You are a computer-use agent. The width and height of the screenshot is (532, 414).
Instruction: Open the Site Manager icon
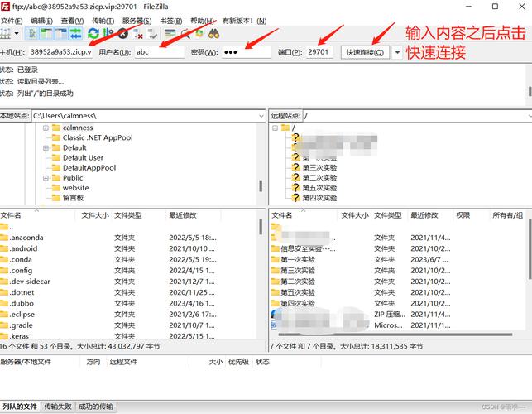pyautogui.click(x=5, y=33)
